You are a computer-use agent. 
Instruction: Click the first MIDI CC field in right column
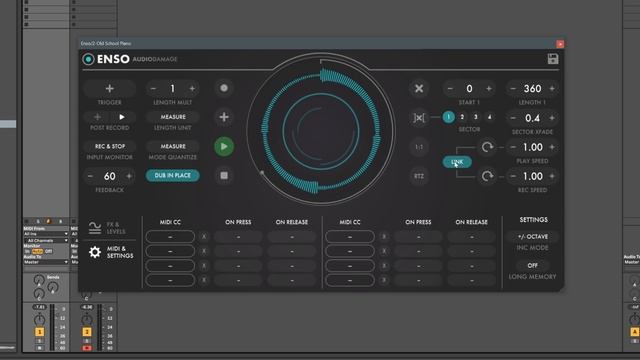350,237
